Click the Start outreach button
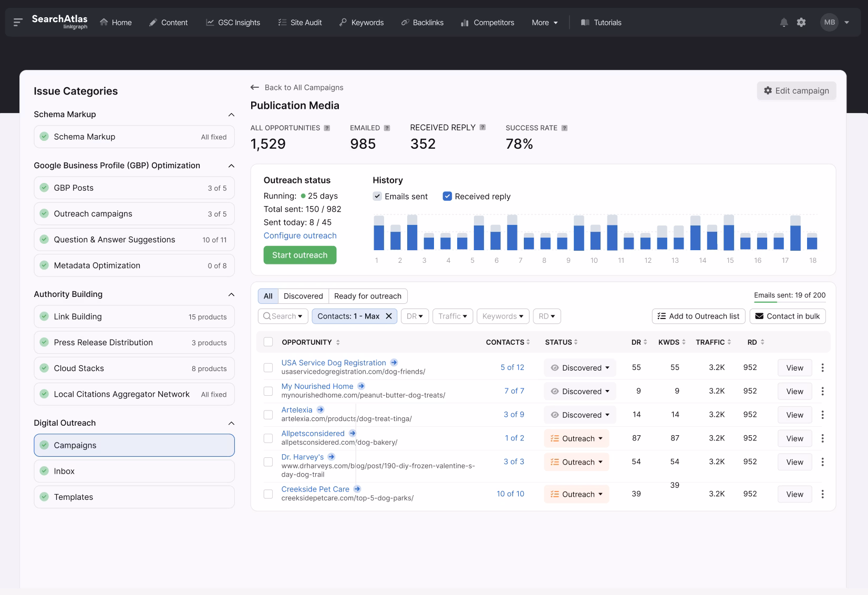868x595 pixels. coord(299,255)
